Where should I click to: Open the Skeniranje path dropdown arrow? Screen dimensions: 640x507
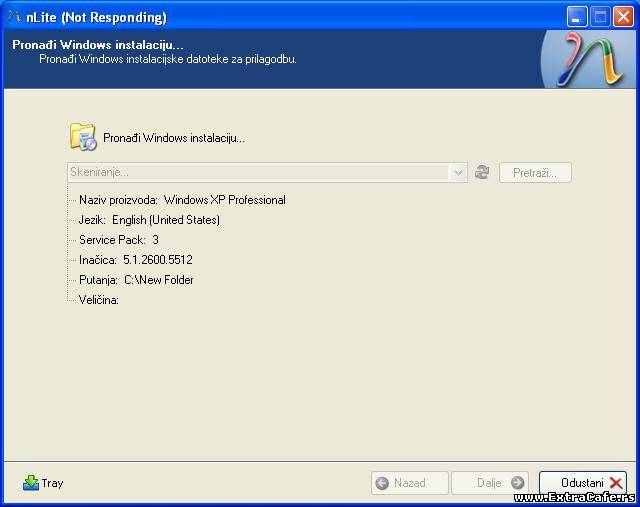(458, 172)
